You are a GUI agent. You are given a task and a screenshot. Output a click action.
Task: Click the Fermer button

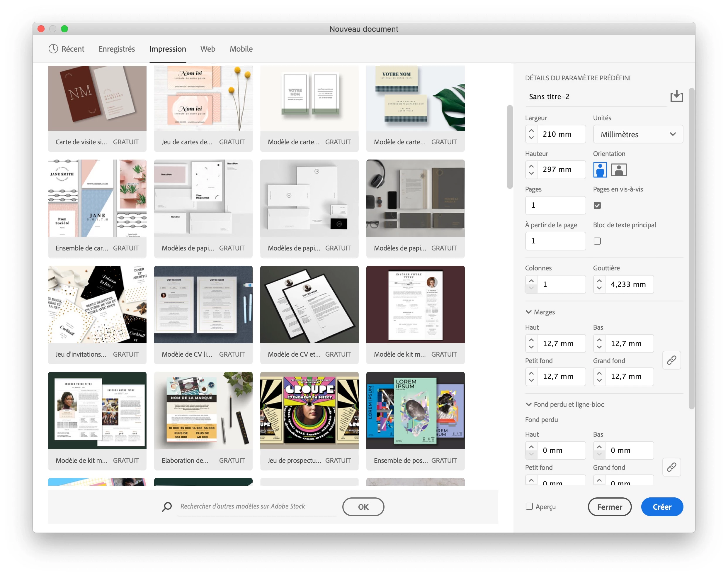click(609, 506)
